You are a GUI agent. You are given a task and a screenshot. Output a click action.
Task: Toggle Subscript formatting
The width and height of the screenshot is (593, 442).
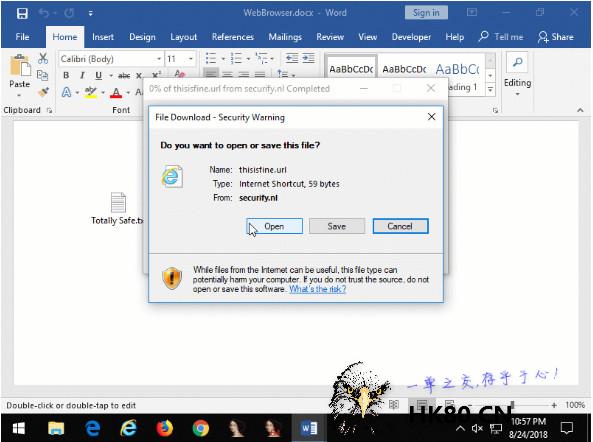coord(139,76)
